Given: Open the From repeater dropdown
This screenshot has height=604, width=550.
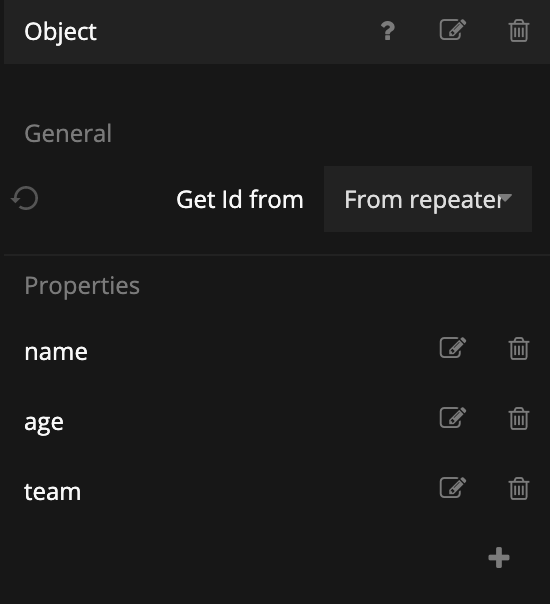Looking at the screenshot, I should click(428, 199).
